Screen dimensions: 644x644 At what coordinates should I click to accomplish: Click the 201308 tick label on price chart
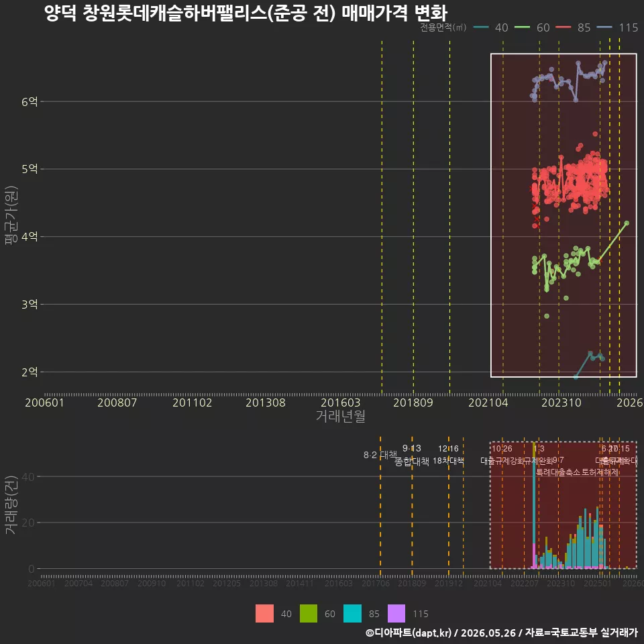tap(266, 402)
